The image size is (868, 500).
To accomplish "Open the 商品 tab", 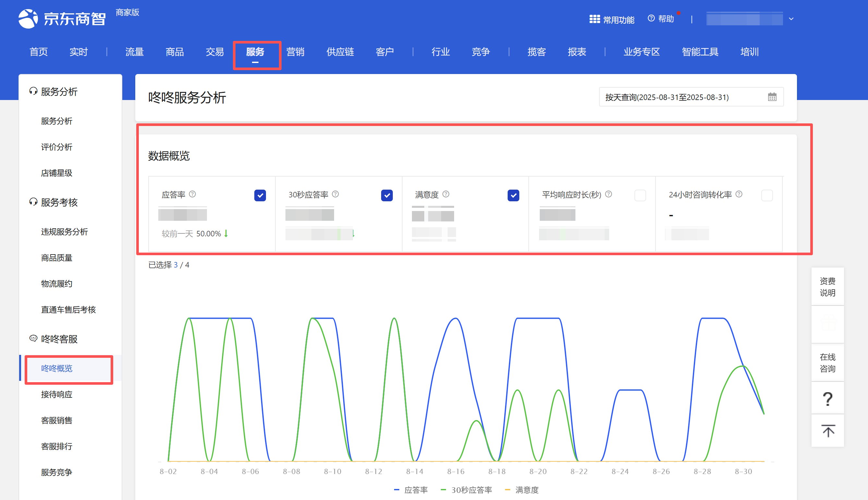I will pos(175,52).
